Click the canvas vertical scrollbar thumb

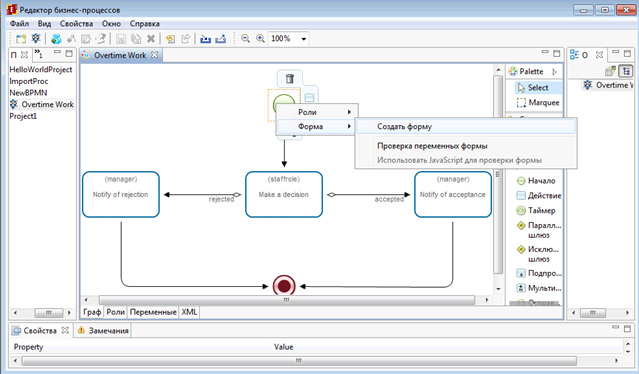pyautogui.click(x=498, y=175)
